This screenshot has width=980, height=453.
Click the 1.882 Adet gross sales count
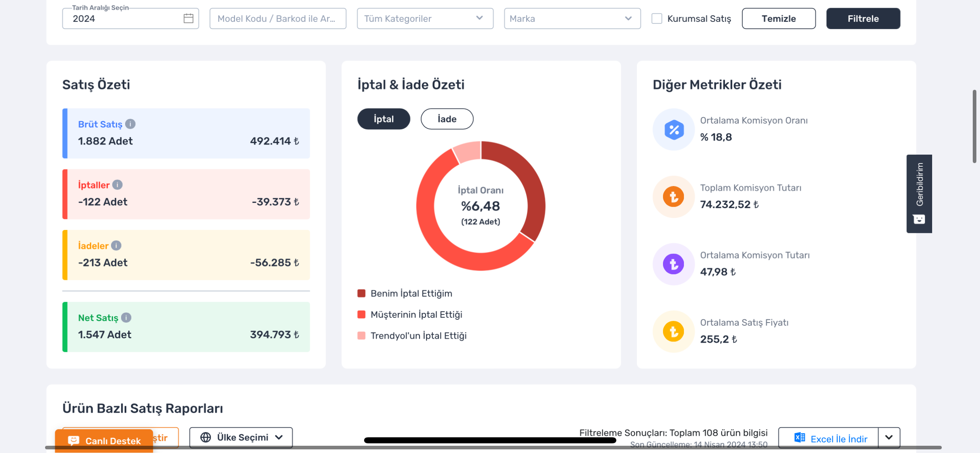point(105,141)
